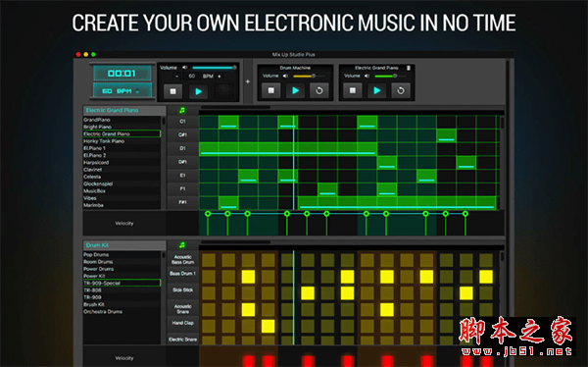Delete the Electric Grand Piano track via trash icon
588x367 pixels.
point(409,68)
